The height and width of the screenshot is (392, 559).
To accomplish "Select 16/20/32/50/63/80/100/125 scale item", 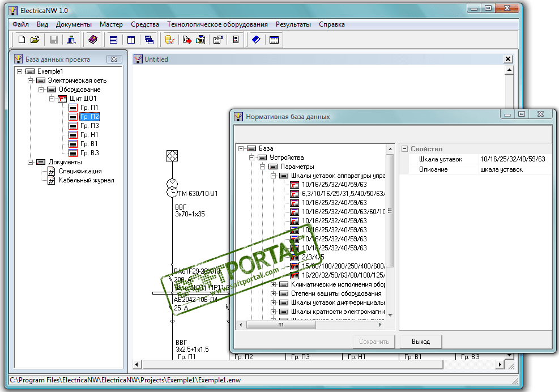I will click(343, 275).
